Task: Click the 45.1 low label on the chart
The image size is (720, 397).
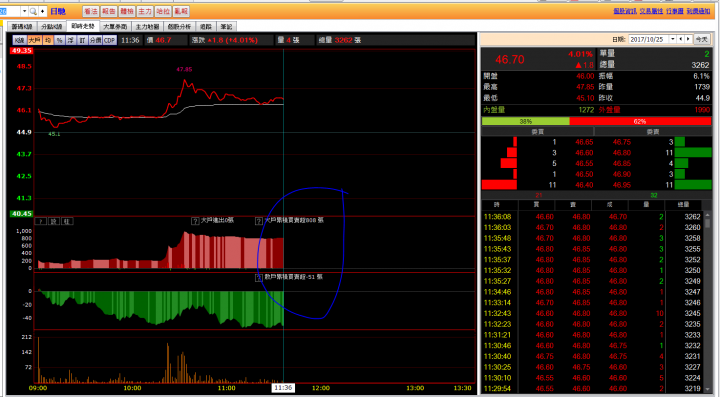Action: [54, 134]
